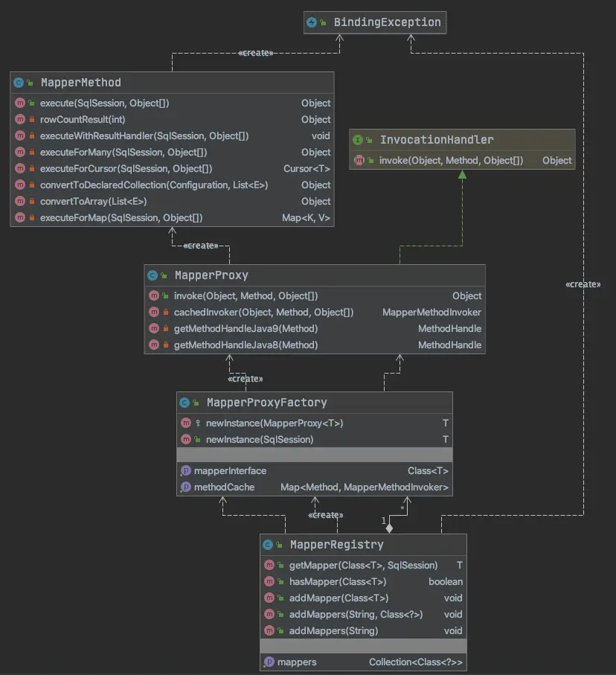Click «create» label on right-side dashed line
This screenshot has width=616, height=675.
click(583, 284)
